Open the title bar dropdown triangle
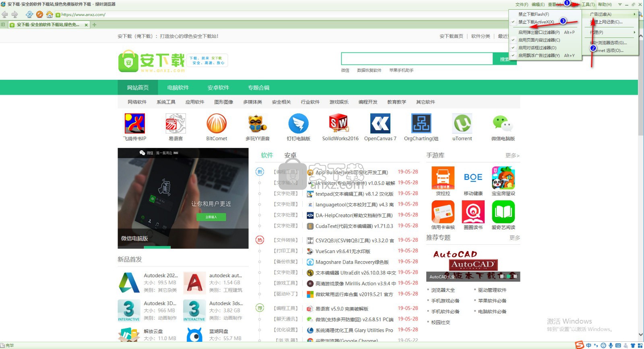 [x=620, y=4]
